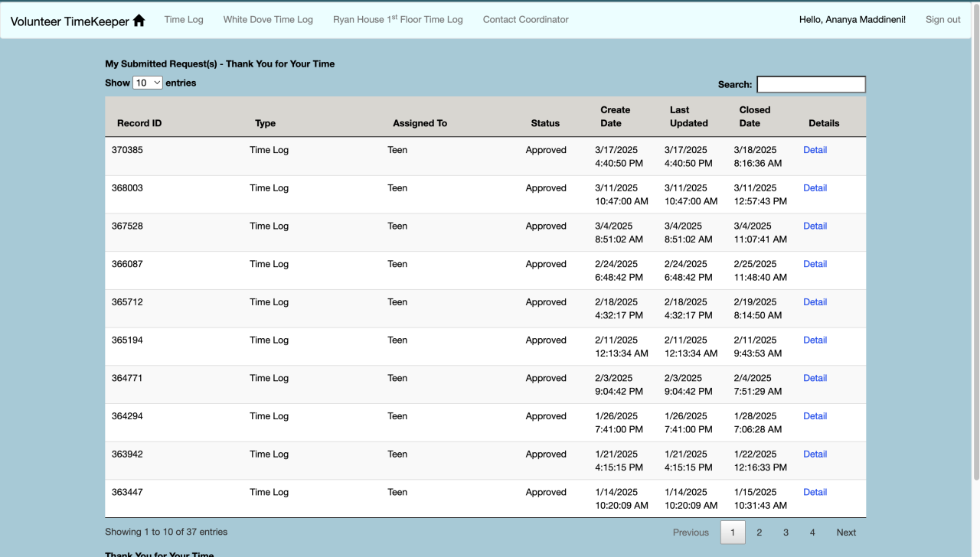Jump to page 4 of entries

coord(812,533)
